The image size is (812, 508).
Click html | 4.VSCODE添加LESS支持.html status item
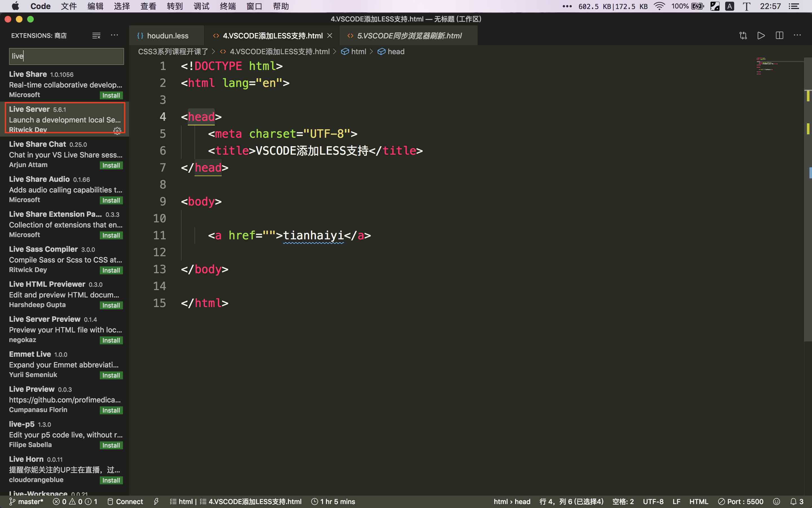point(235,502)
